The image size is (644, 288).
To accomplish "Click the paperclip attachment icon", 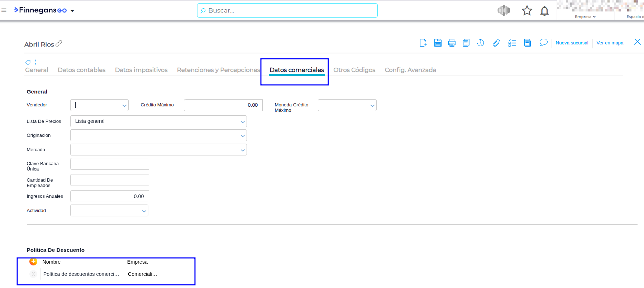I will (x=496, y=43).
